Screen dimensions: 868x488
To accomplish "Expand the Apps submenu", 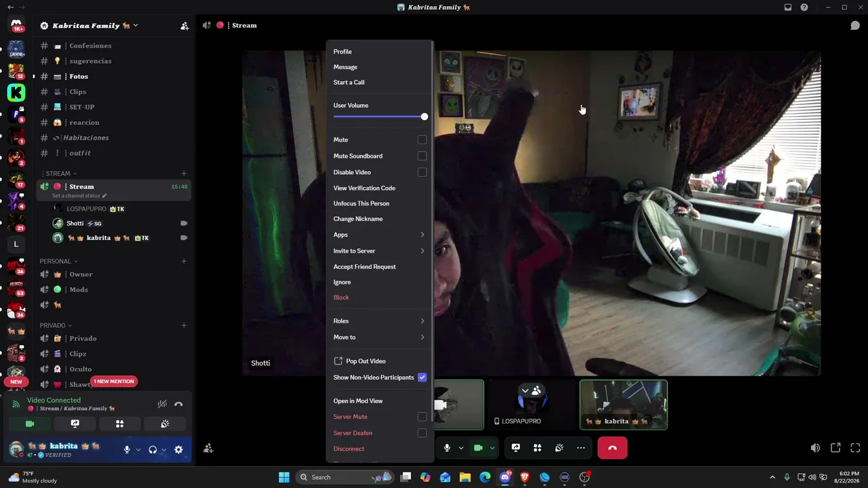I will (380, 235).
